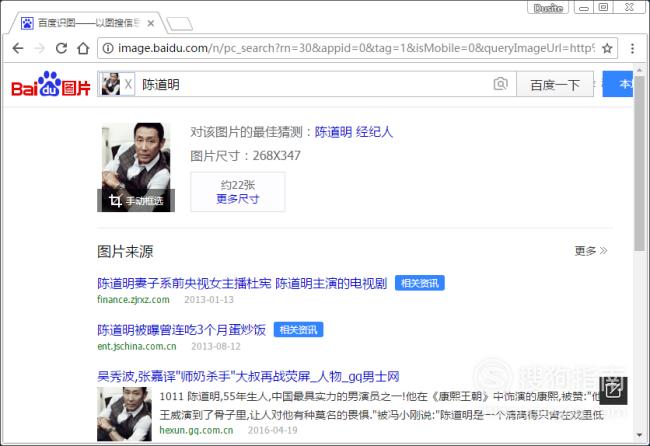650x446 pixels.
Task: Open Chrome three-dot menu
Action: (632, 48)
